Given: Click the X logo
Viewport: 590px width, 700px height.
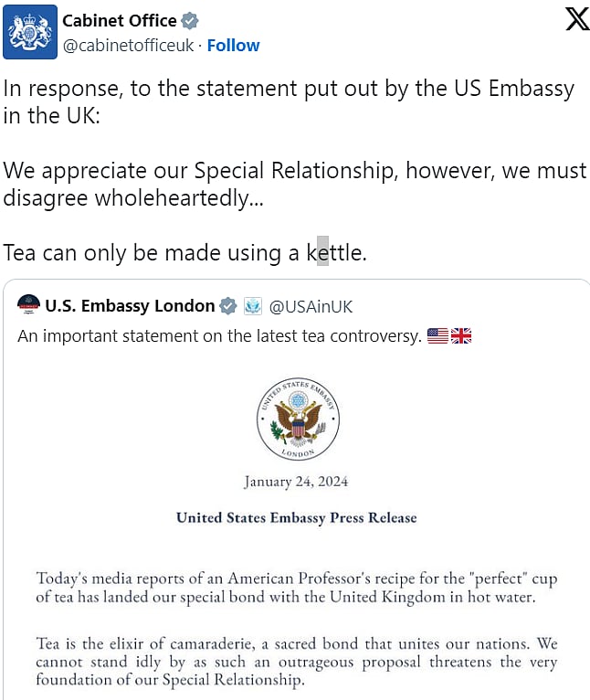Looking at the screenshot, I should pos(577,20).
